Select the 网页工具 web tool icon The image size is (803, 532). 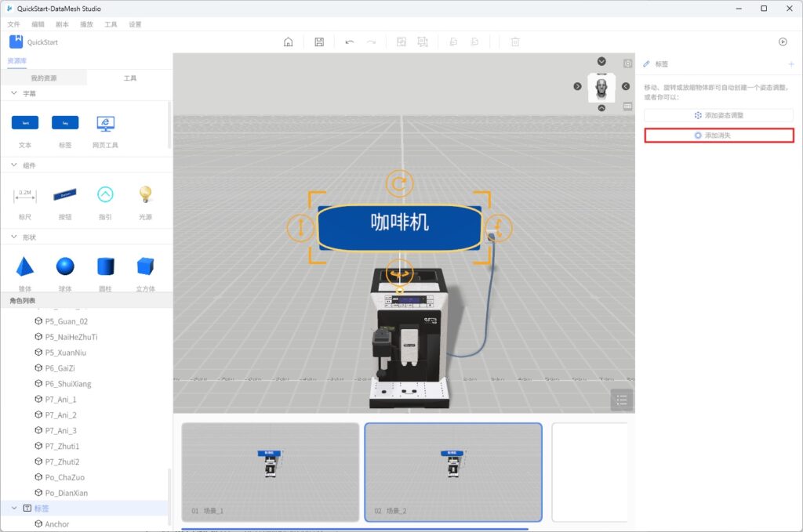pos(105,124)
